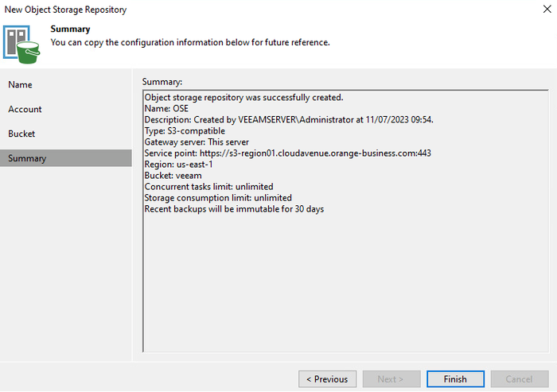
Task: Open the Account wizard step
Action: point(25,109)
